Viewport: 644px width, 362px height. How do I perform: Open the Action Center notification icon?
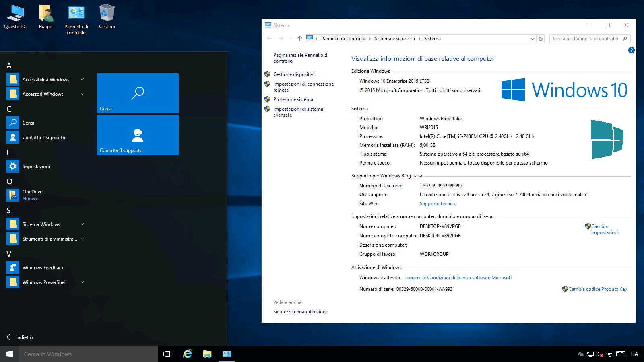(x=610, y=354)
